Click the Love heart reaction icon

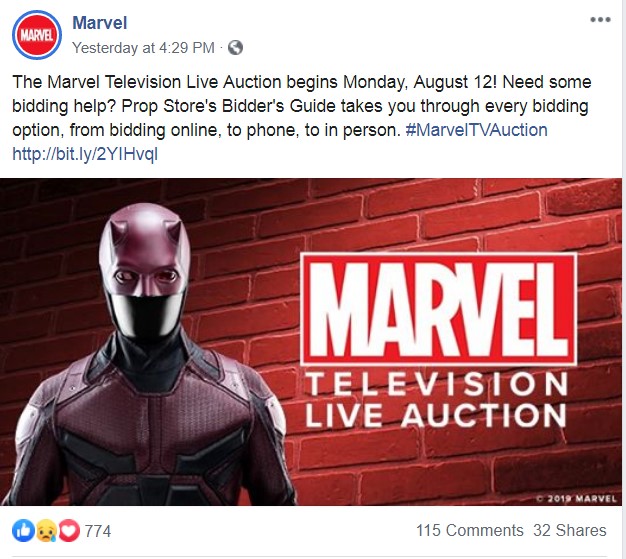pos(69,531)
